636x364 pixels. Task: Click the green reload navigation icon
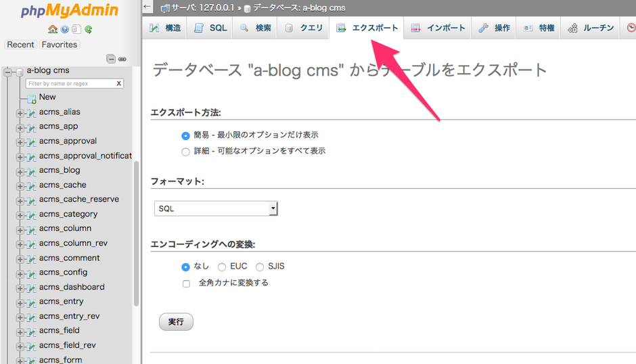point(89,30)
